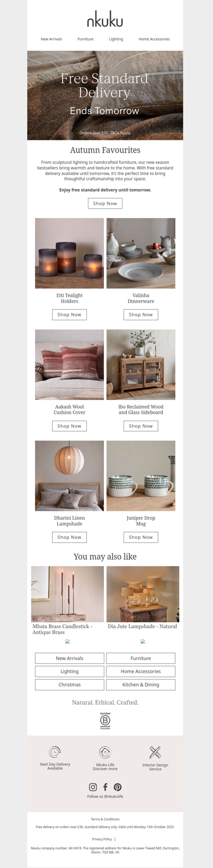
Task: Click the Mbata Brass Candlestick product image
Action: coord(68,594)
